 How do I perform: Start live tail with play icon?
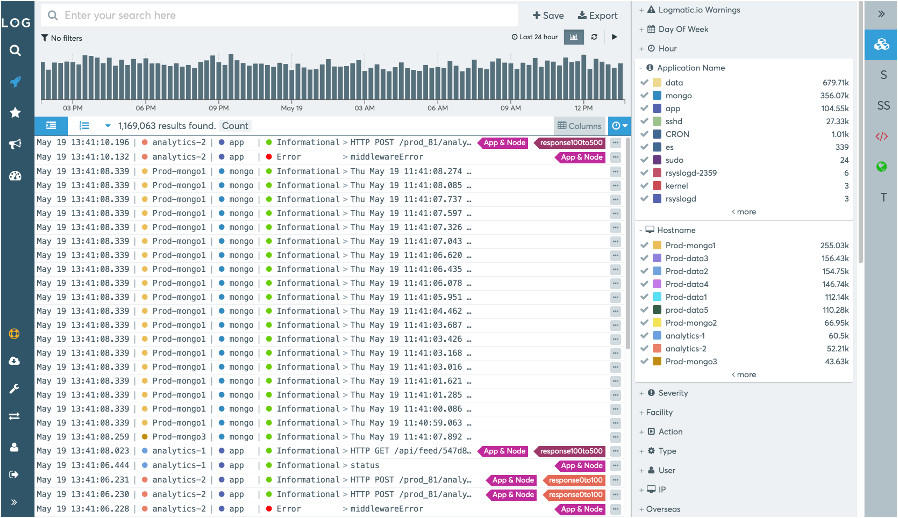pyautogui.click(x=614, y=37)
